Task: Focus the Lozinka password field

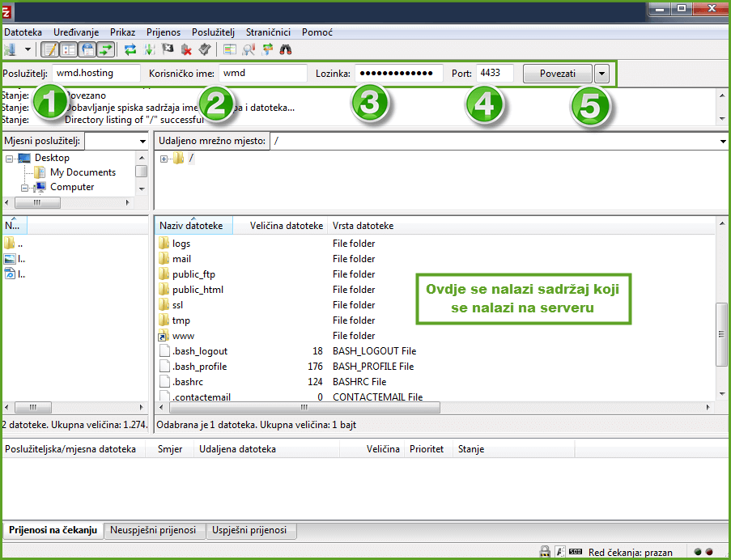Action: [398, 73]
